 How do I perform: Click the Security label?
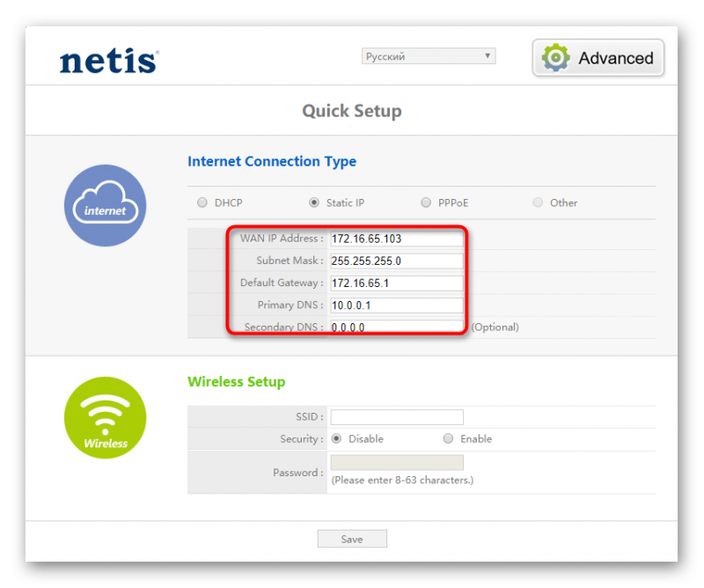[302, 439]
